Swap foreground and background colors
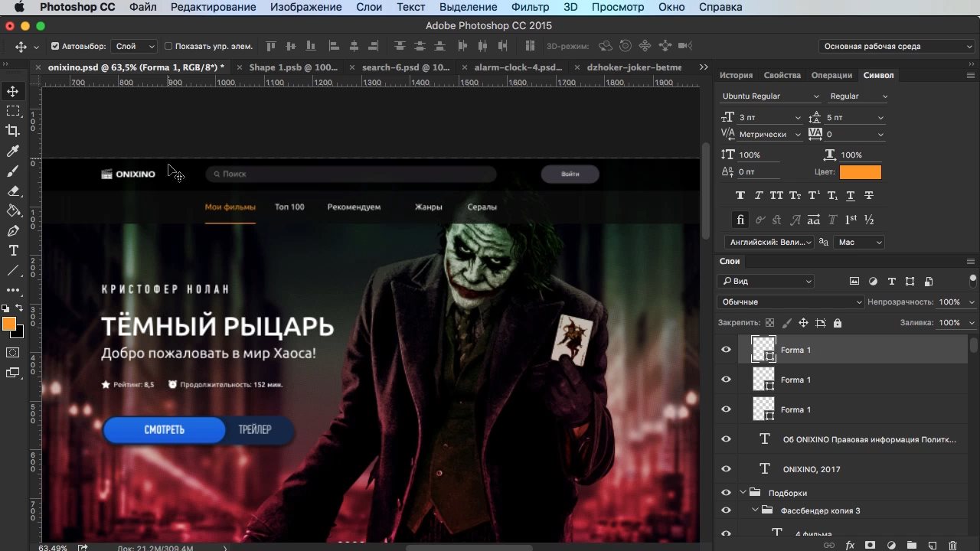The height and width of the screenshot is (551, 980). click(x=20, y=308)
